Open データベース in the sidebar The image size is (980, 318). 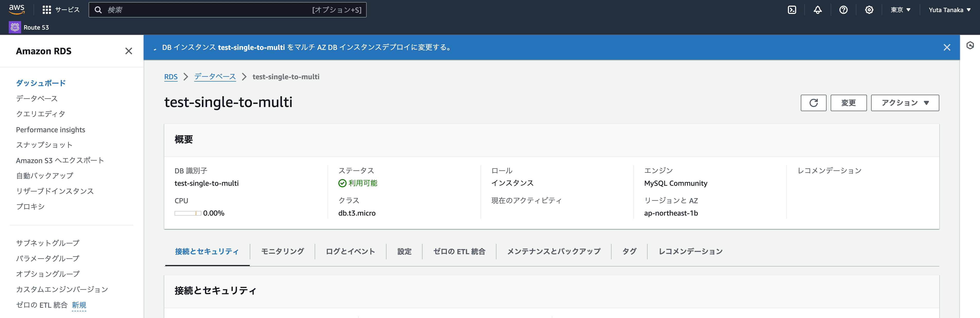point(37,99)
